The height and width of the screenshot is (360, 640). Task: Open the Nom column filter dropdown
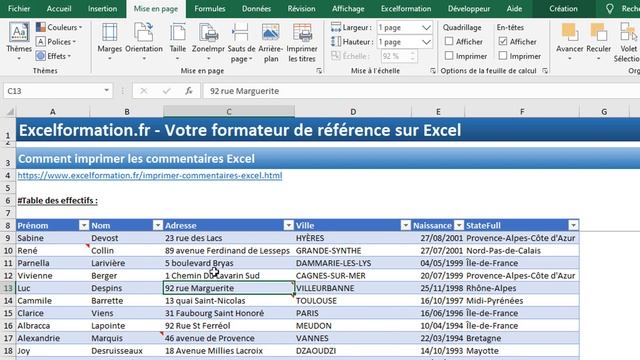(158, 225)
